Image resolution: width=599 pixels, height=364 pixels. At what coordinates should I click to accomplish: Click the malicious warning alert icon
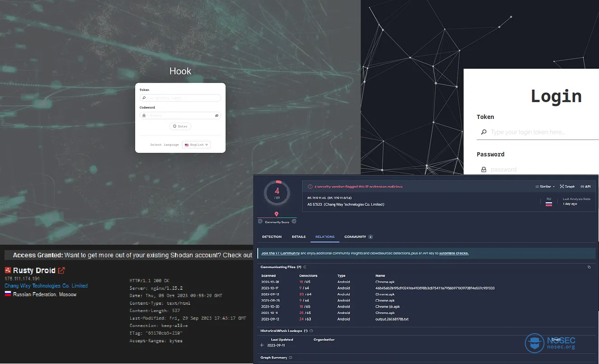(x=310, y=186)
